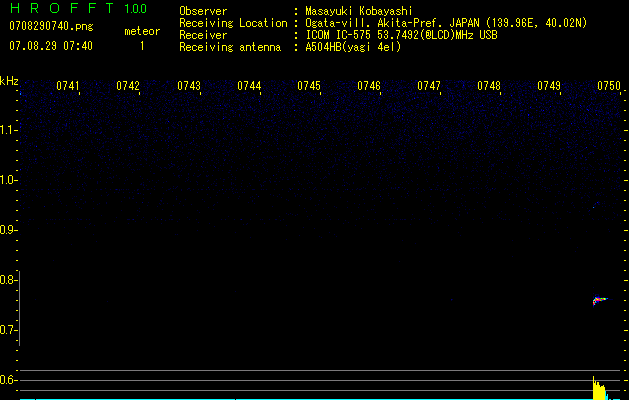
Task: Click the 0741 time axis marker
Action: click(67, 86)
